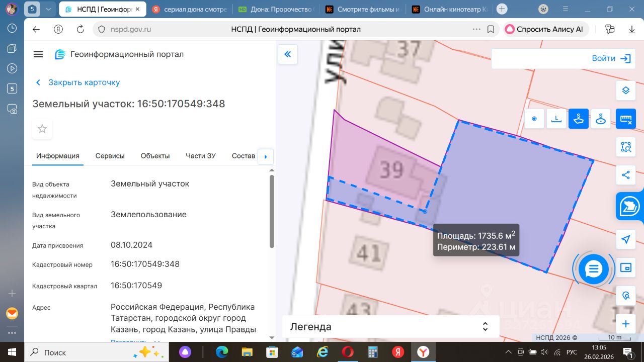
Task: Click the Землепользование value
Action: point(148,214)
